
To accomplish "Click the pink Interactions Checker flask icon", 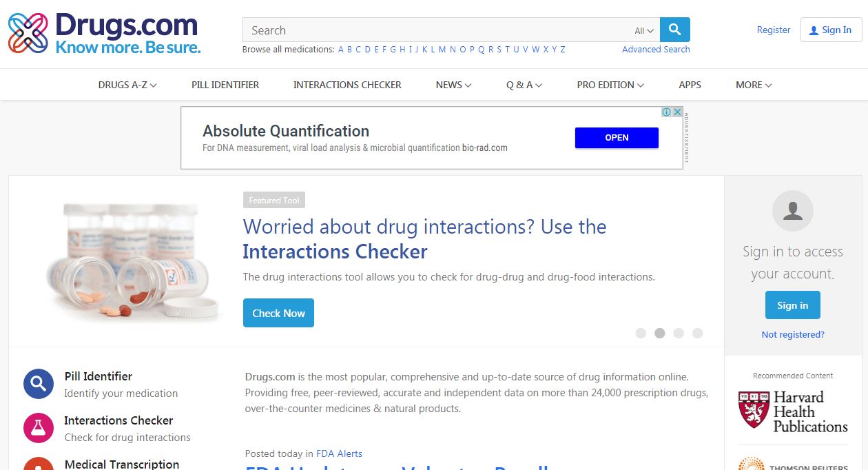I will [x=39, y=428].
